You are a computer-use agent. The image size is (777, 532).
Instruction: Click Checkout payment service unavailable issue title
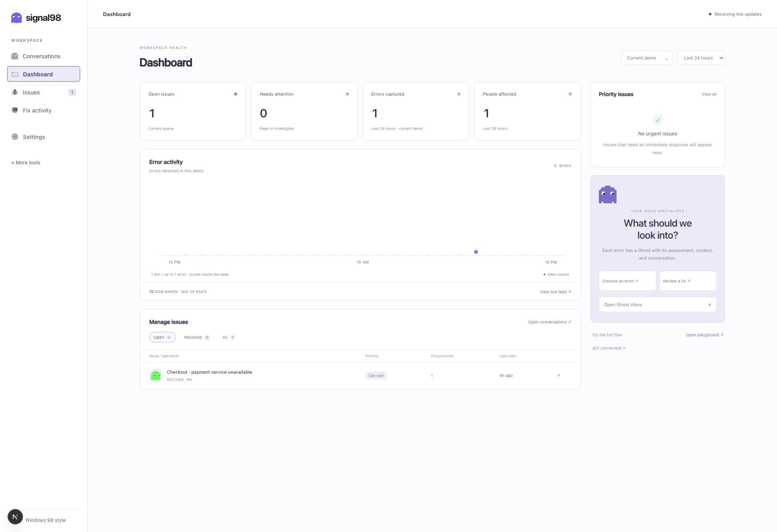[210, 372]
